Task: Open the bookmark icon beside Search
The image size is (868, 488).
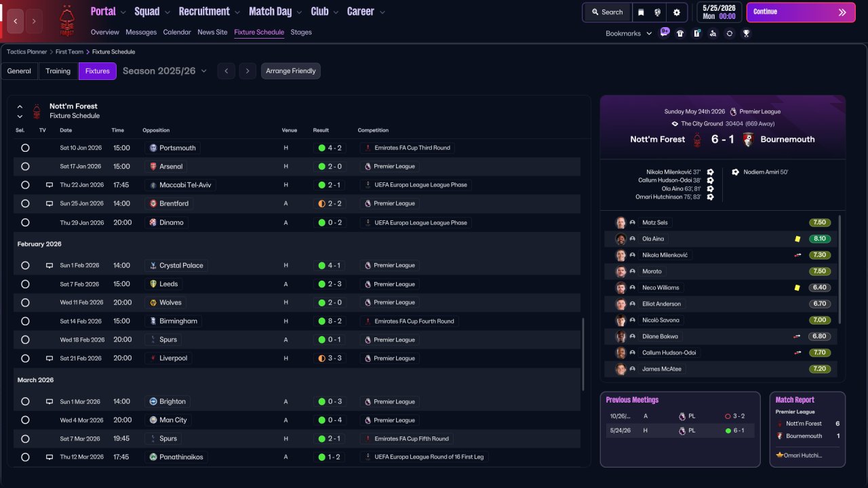Action: pos(641,12)
